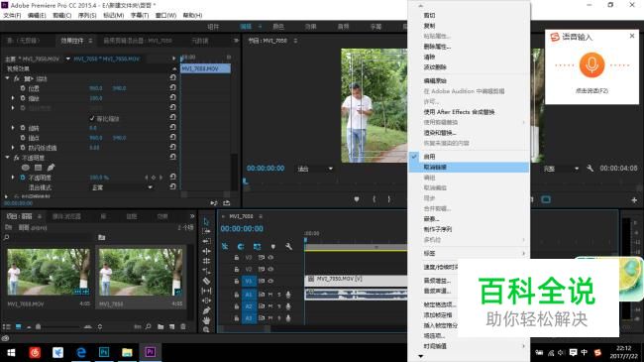The image size is (644, 362).
Task: Go to next keyframe for 不透明度
Action: click(x=161, y=178)
